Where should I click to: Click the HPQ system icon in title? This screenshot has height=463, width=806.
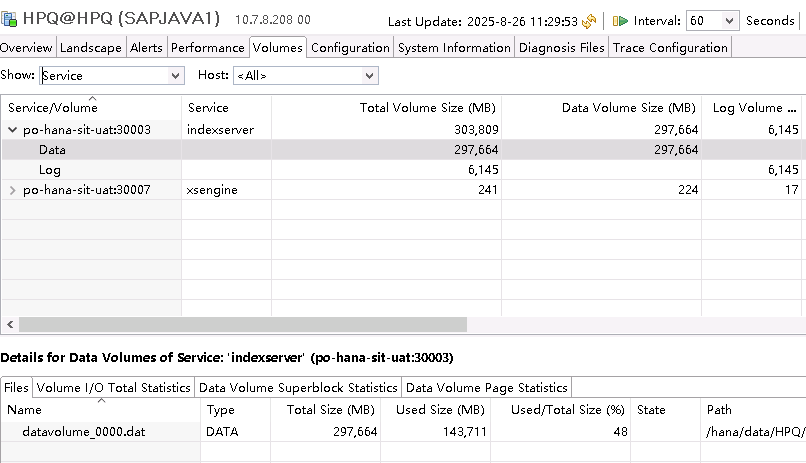tap(10, 20)
